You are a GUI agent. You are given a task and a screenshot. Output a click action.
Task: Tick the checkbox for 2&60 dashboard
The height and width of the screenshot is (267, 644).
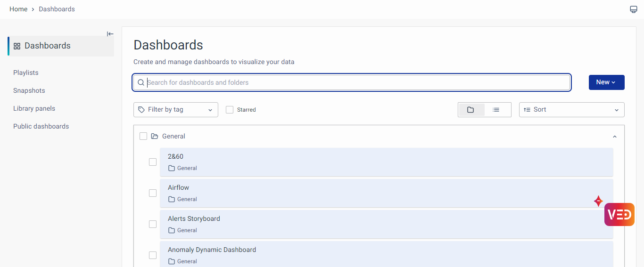[x=153, y=162]
